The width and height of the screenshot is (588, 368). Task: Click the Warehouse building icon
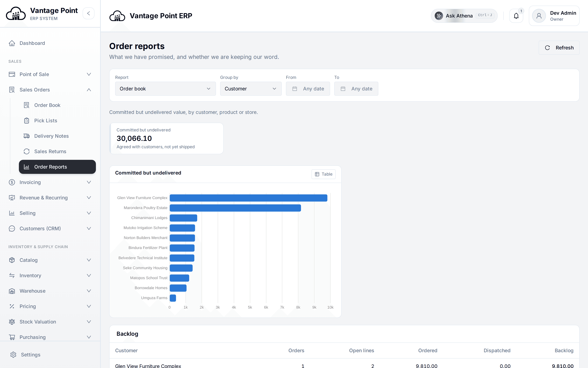(12, 291)
